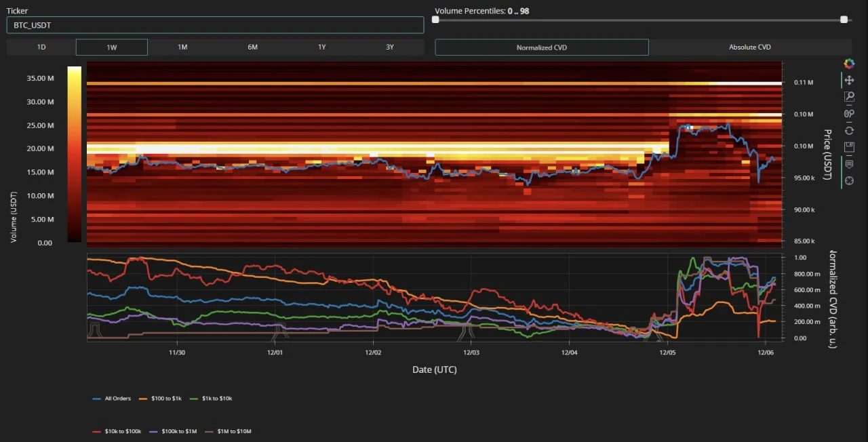
Task: Click the 11/30 date tick label
Action: pos(176,353)
